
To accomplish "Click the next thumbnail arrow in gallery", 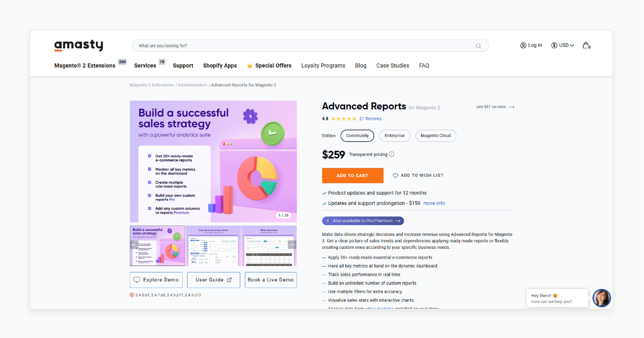I will [x=292, y=245].
